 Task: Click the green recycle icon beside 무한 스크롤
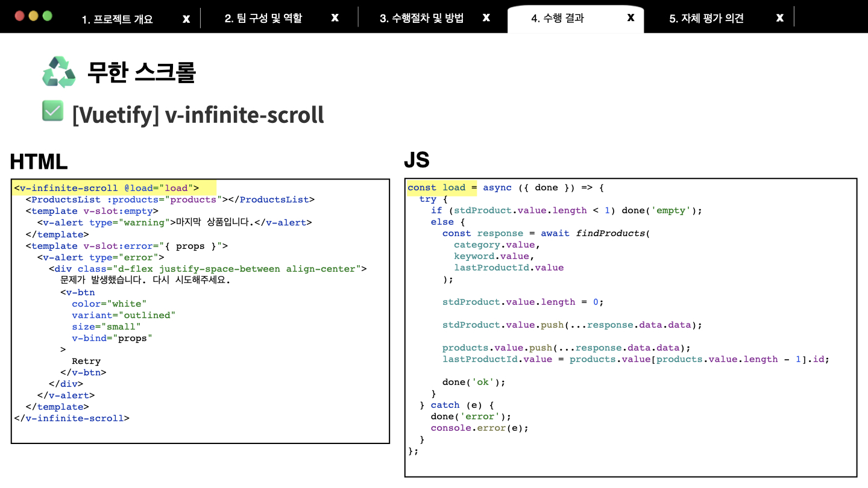[59, 72]
